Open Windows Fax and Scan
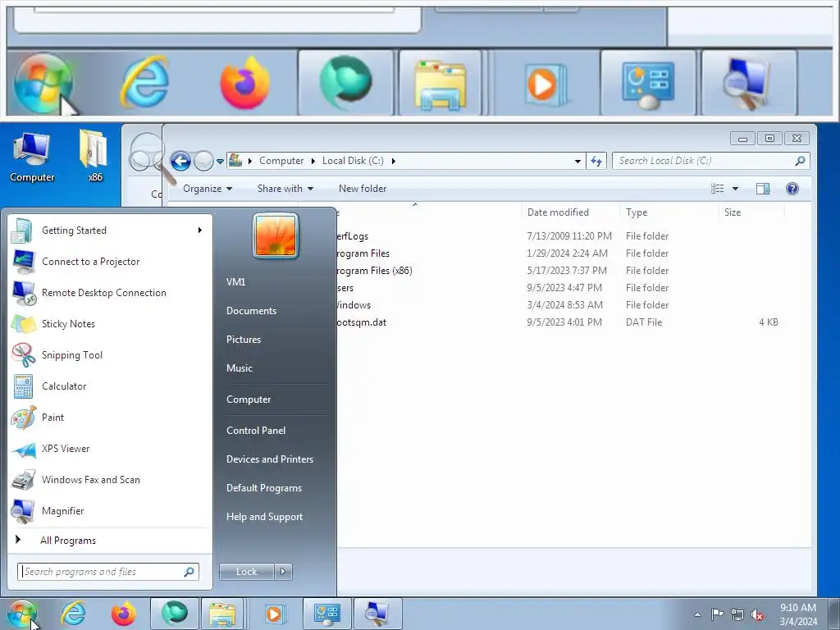 point(109,479)
